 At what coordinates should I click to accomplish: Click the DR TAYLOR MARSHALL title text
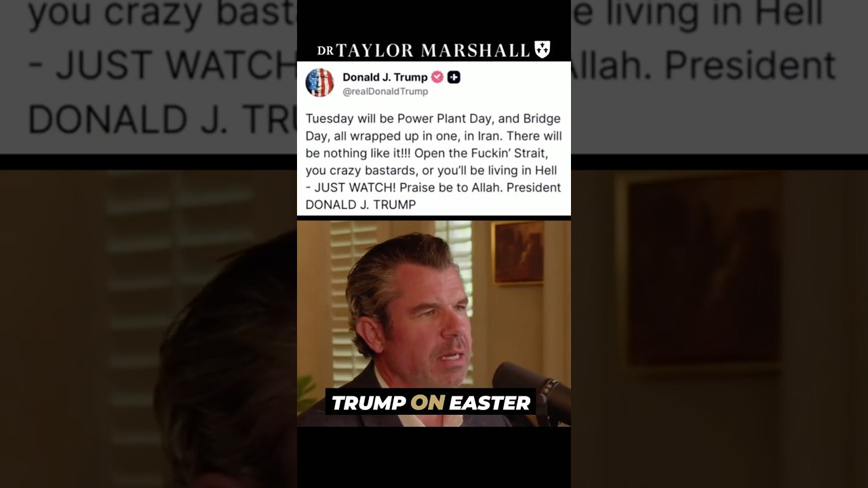424,50
